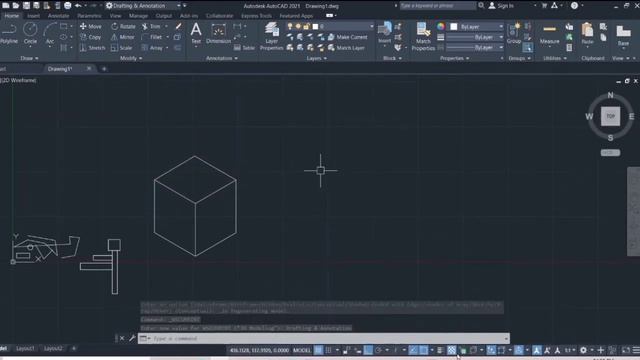Image resolution: width=640 pixels, height=360 pixels.
Task: Open the Express Tools ribbon tab
Action: click(256, 16)
